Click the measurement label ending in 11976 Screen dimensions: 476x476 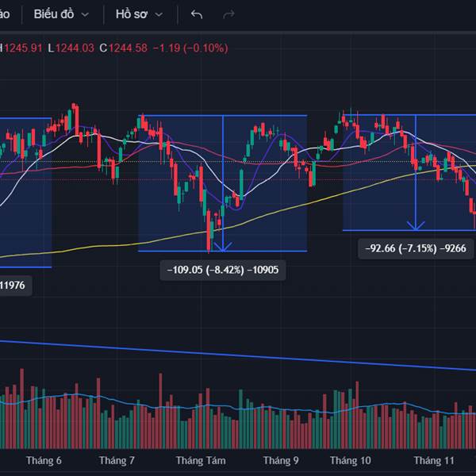[x=14, y=286]
